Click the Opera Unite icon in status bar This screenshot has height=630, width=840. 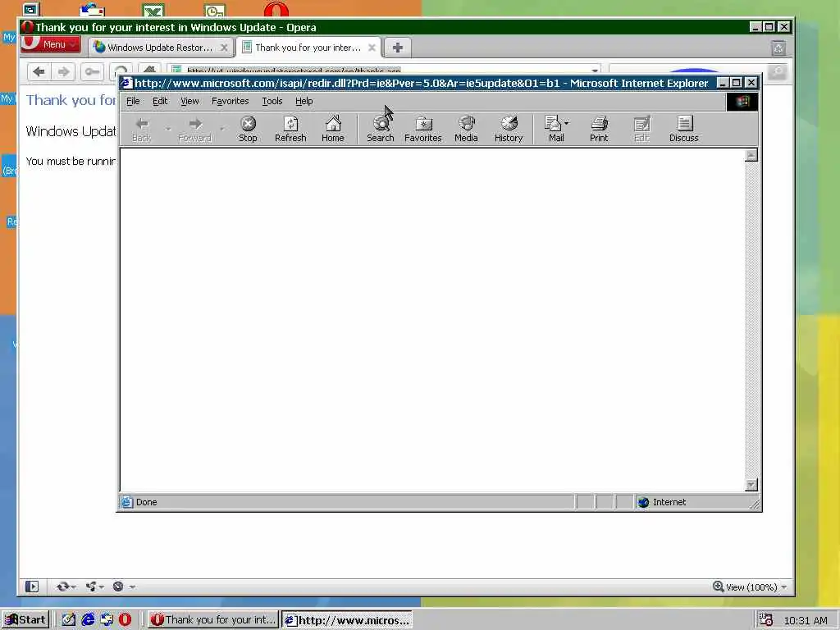[91, 587]
